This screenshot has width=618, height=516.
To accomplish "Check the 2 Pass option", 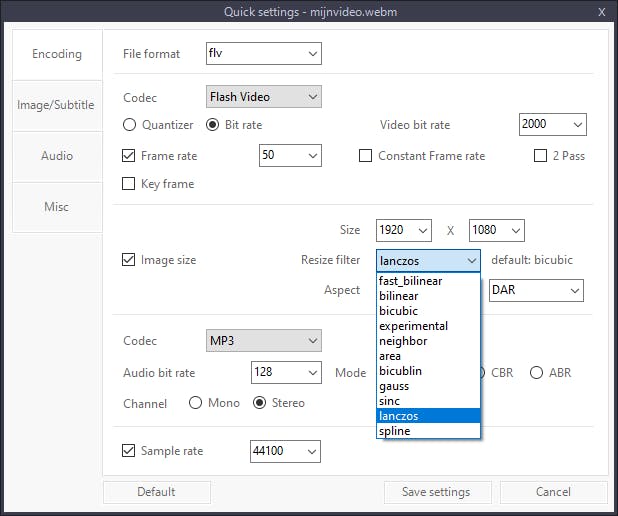I will point(541,156).
